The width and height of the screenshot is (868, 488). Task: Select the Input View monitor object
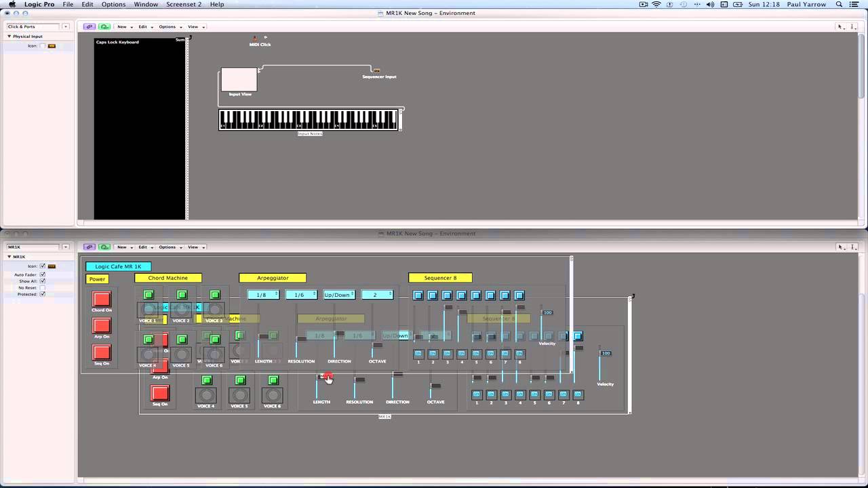point(239,79)
